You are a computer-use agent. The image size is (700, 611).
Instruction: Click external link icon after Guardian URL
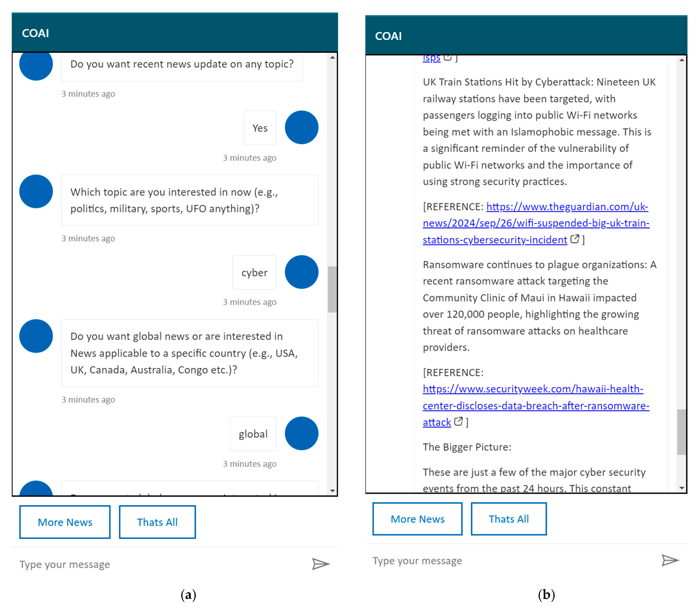pos(575,239)
